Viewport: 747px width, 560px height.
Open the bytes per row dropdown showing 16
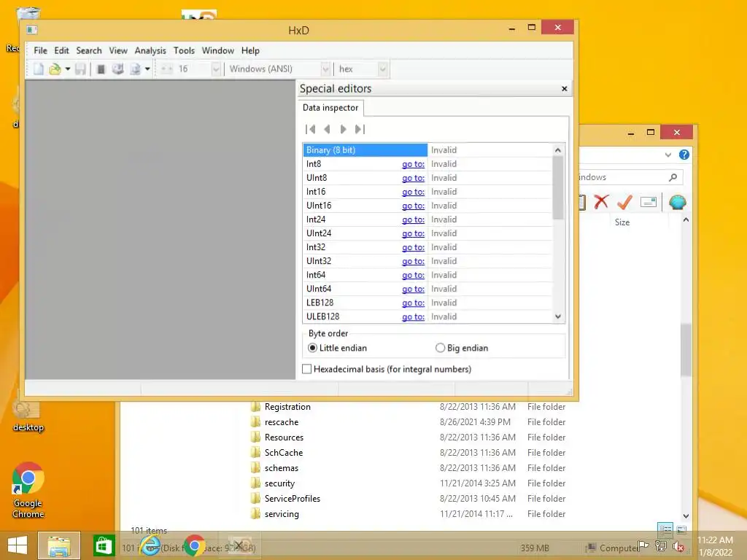pos(216,69)
